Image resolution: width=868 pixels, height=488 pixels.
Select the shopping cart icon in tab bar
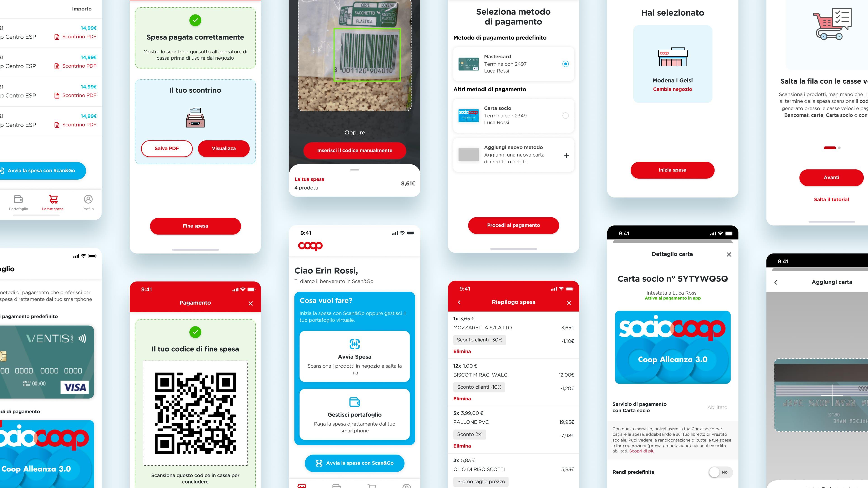53,199
